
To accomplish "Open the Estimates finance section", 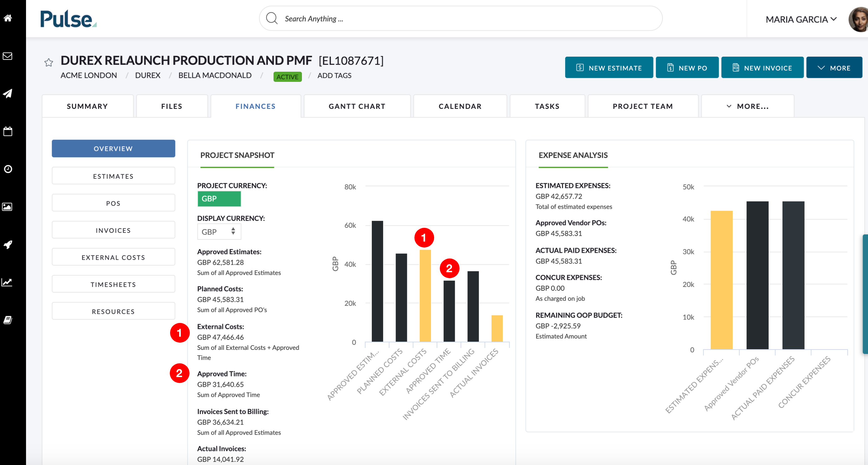I will coord(113,176).
